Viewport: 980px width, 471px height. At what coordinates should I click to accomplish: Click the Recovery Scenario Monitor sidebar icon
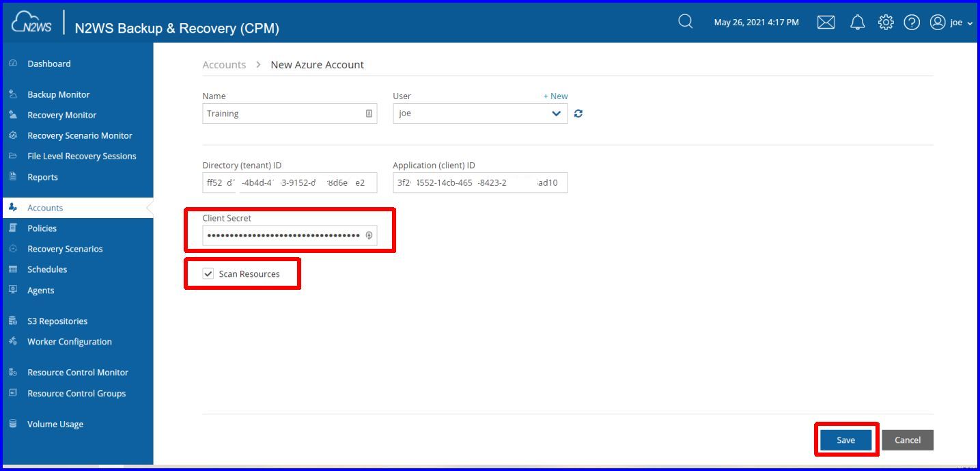pyautogui.click(x=13, y=135)
